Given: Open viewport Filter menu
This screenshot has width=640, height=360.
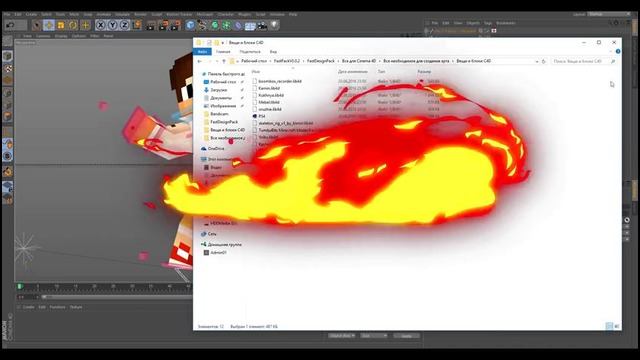Looking at the screenshot, I should pyautogui.click(x=94, y=36).
